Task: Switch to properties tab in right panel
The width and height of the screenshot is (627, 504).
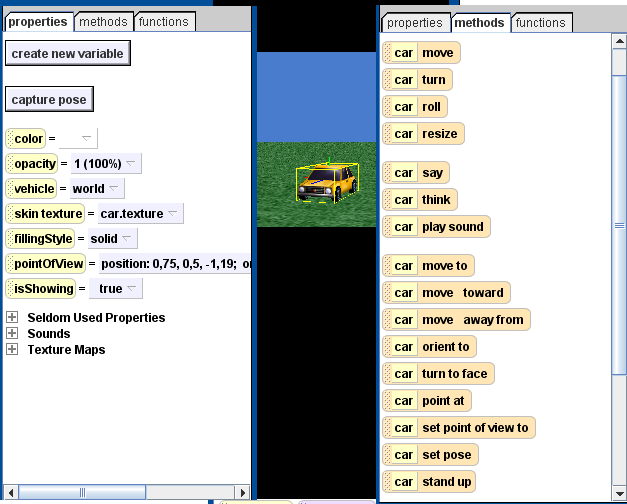Action: coord(414,22)
